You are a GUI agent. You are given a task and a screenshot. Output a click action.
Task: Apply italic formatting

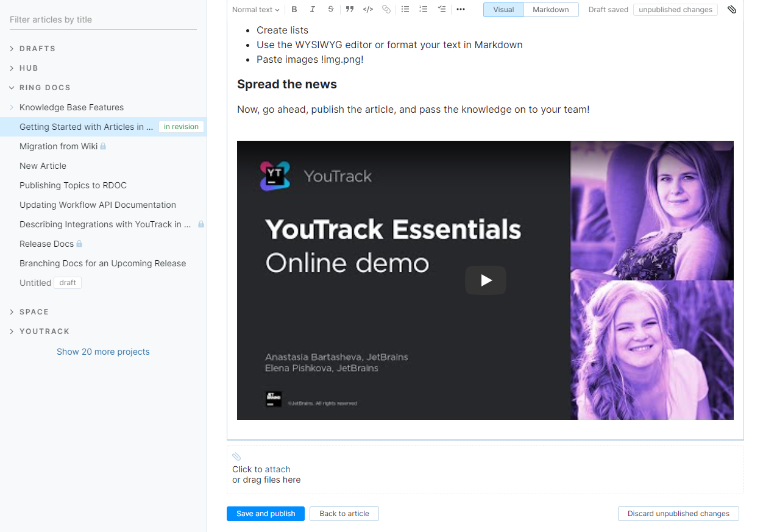coord(312,9)
